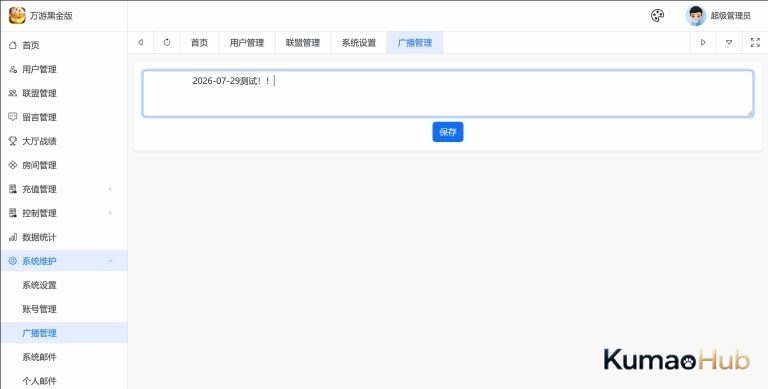Open 个人邮件 in the sidebar submenu
768x389 pixels.
coord(64,381)
